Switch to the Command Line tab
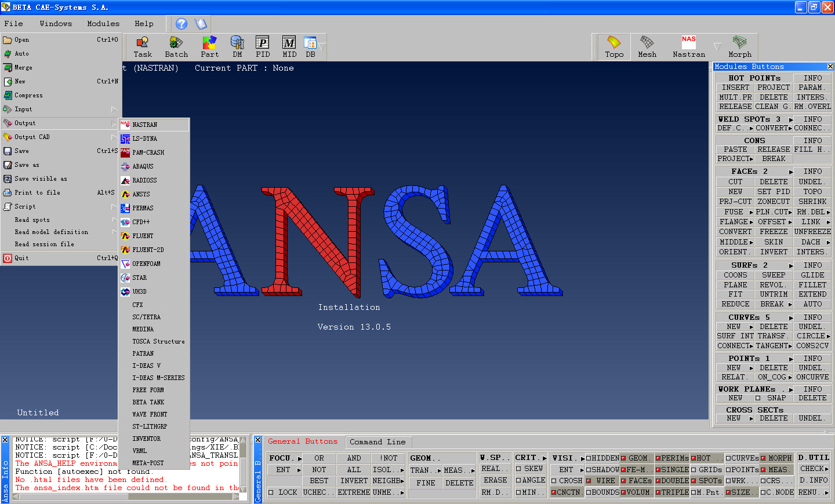The width and height of the screenshot is (835, 504). (377, 442)
